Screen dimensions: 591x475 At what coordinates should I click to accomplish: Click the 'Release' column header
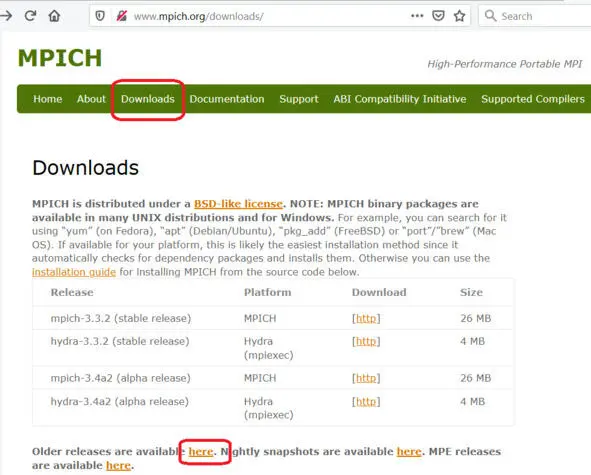72,293
